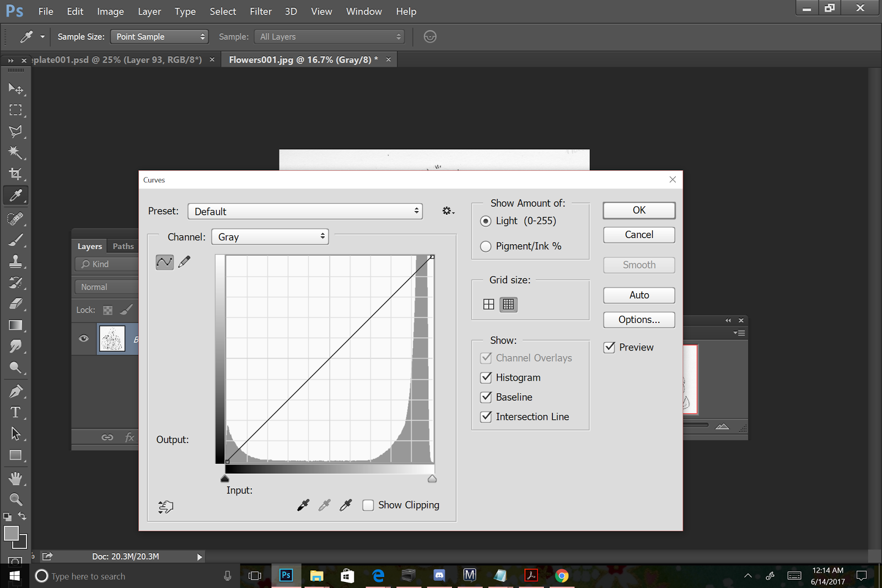Screen dimensions: 882x588
Task: Open the Layers blend mode Normal dropdown
Action: 107,287
